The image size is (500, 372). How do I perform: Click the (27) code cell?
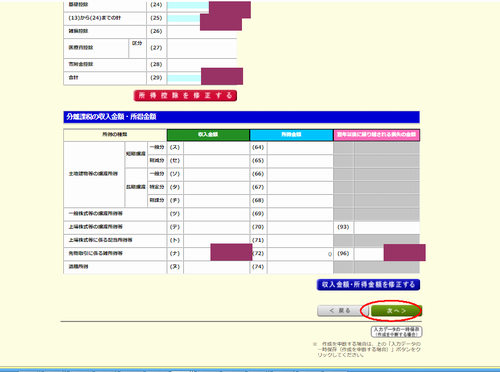coord(156,48)
